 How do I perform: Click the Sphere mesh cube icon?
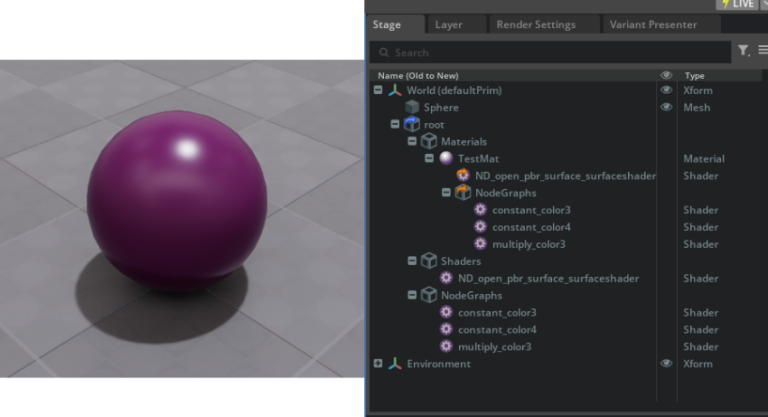412,107
